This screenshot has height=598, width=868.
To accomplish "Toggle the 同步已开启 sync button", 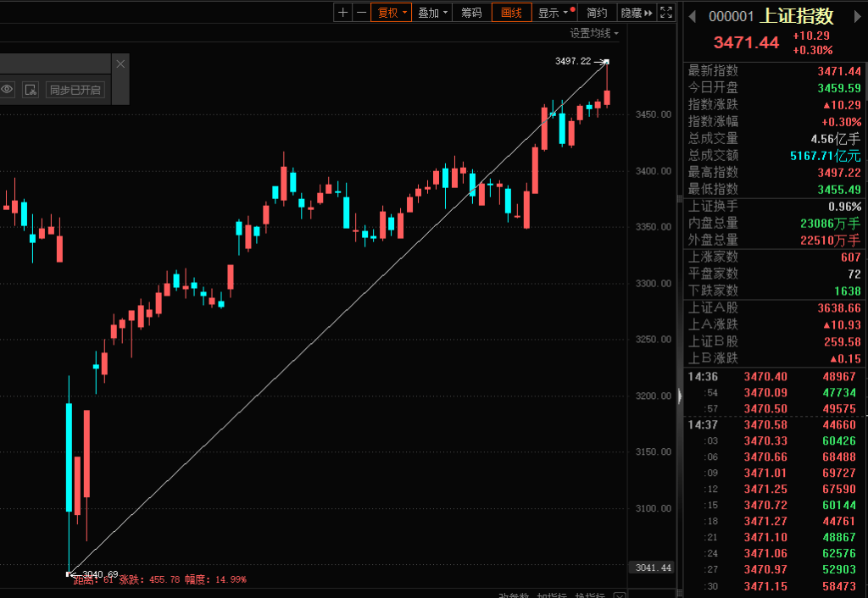I will click(x=75, y=90).
